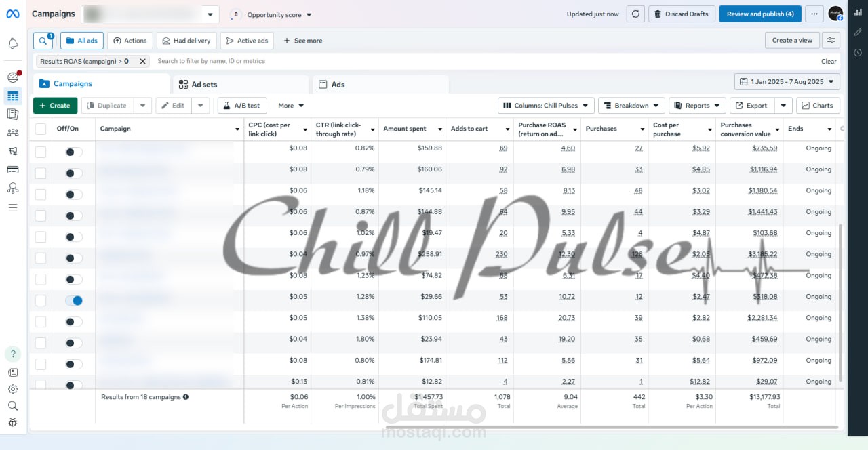Open Settings gear icon in sidebar
This screenshot has height=450, width=868.
point(13,389)
